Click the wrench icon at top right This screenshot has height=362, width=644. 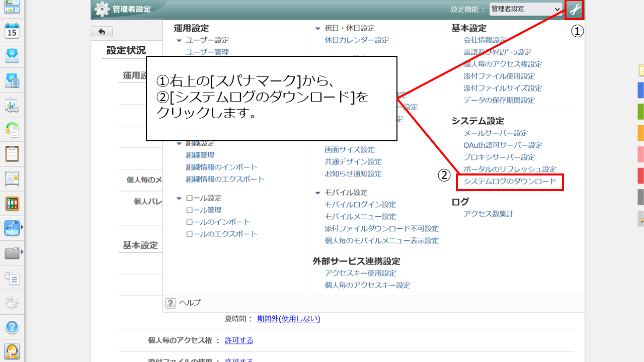click(x=575, y=10)
